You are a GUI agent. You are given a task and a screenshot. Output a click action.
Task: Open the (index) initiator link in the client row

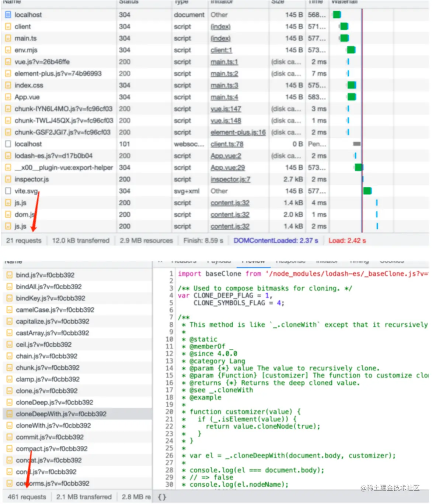click(x=220, y=27)
